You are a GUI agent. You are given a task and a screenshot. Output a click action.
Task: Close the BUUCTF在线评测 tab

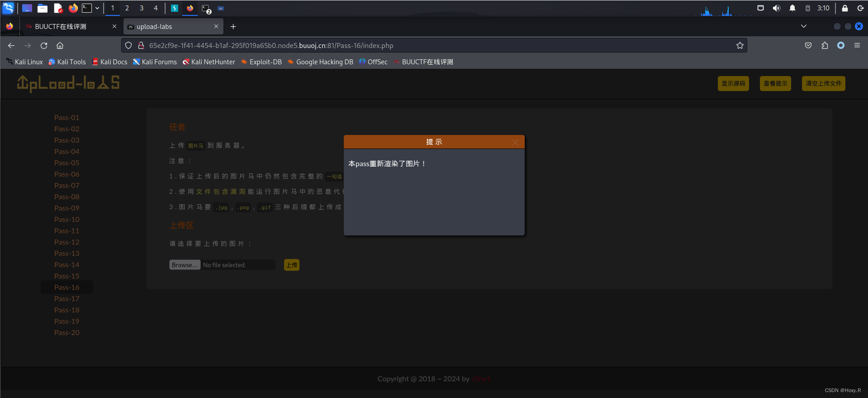pos(114,26)
